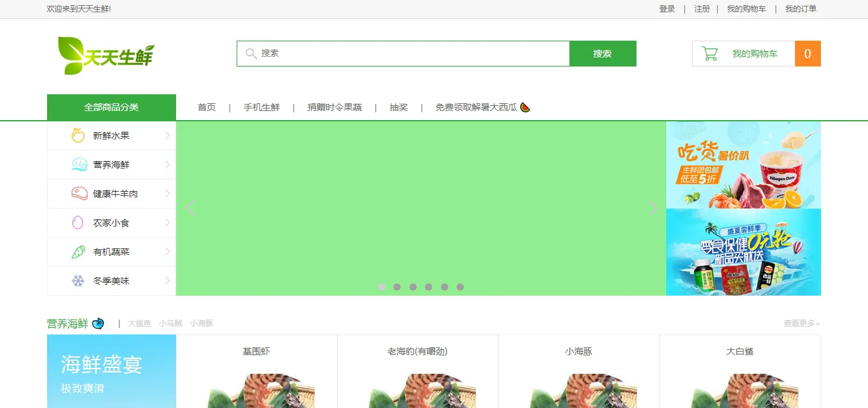Expand 有机蔬菜 category arrow

(x=168, y=252)
